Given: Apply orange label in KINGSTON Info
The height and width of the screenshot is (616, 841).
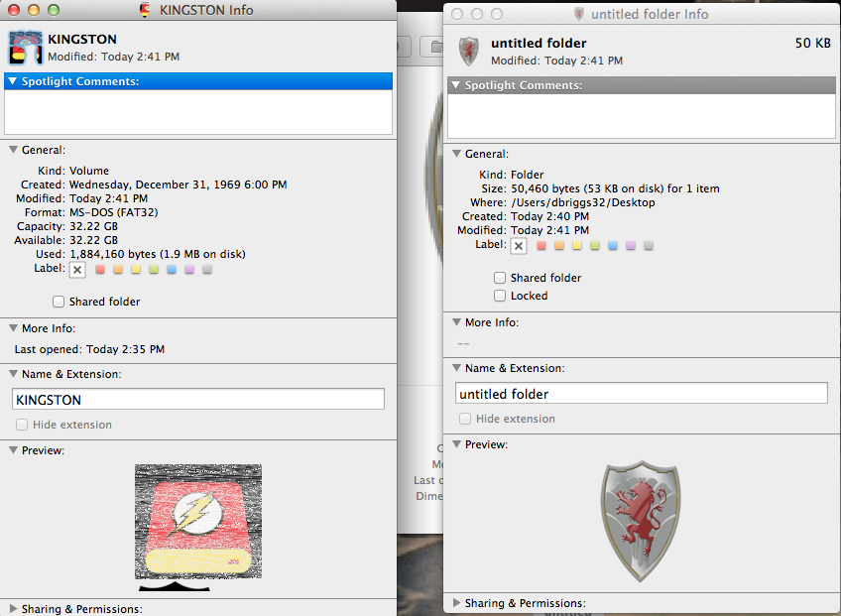Looking at the screenshot, I should coord(118,270).
